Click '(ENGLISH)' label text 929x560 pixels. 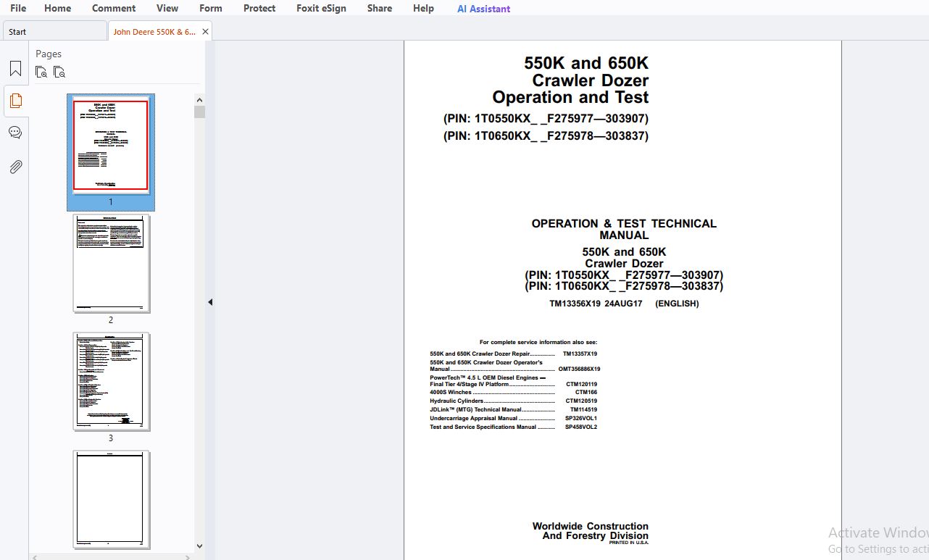677,304
